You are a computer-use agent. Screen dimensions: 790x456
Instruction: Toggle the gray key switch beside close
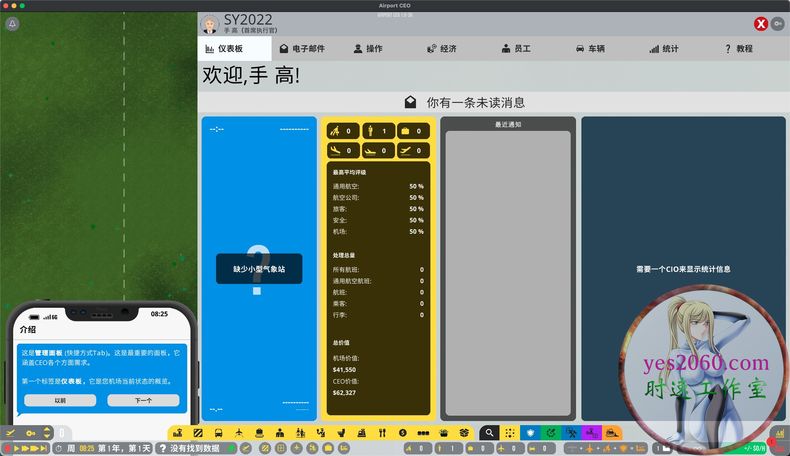(x=778, y=23)
